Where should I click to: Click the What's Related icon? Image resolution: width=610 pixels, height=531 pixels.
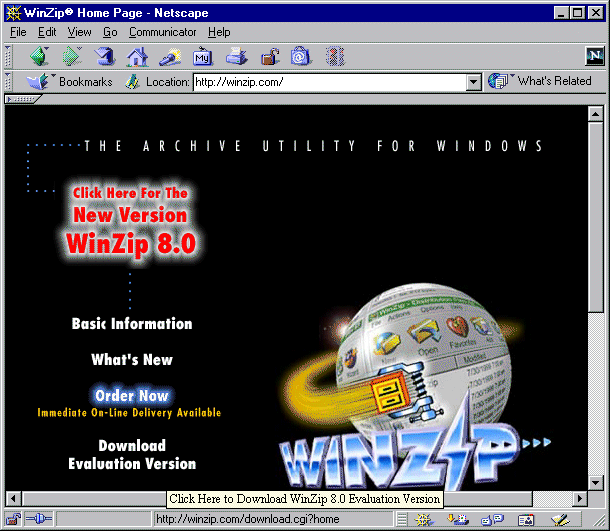498,81
